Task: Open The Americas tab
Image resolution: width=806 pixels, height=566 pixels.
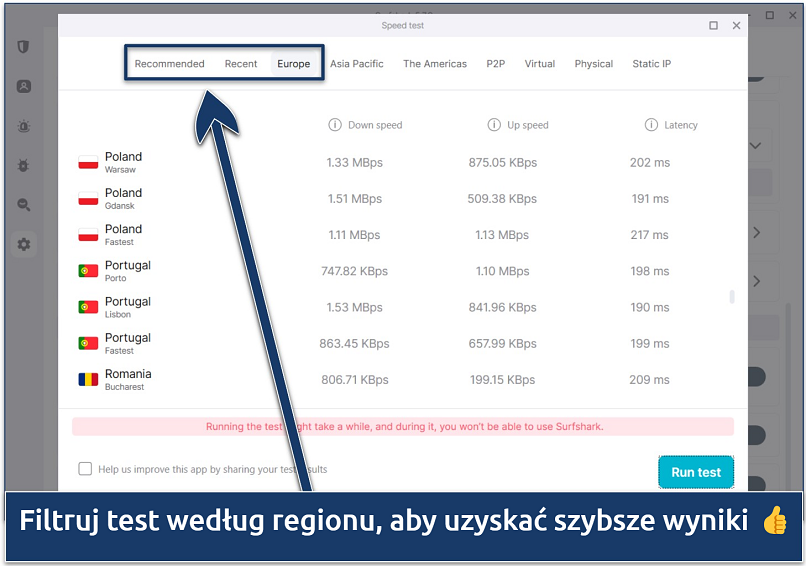Action: (435, 64)
